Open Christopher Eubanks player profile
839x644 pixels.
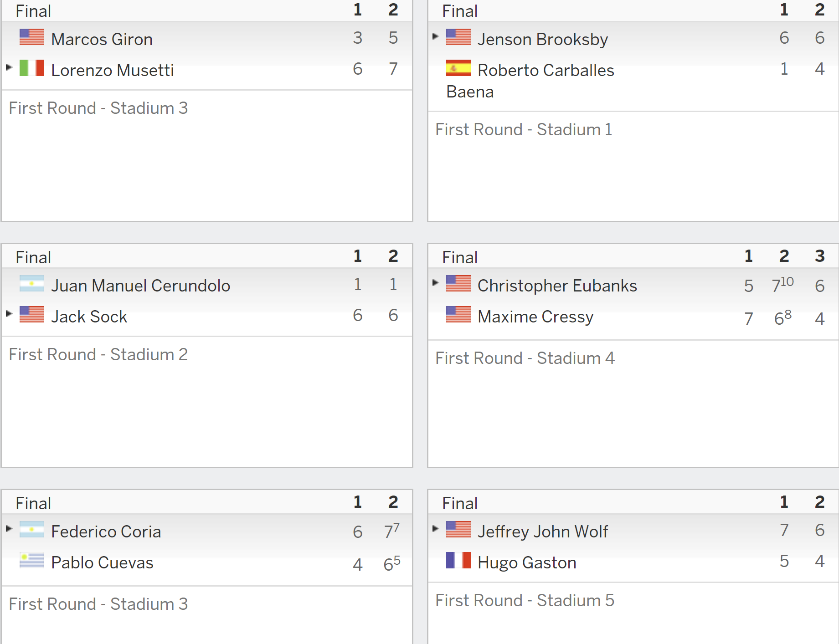pos(557,286)
